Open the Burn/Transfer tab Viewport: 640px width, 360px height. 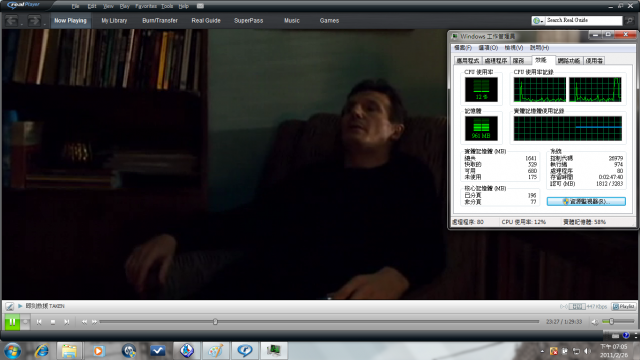pos(160,20)
